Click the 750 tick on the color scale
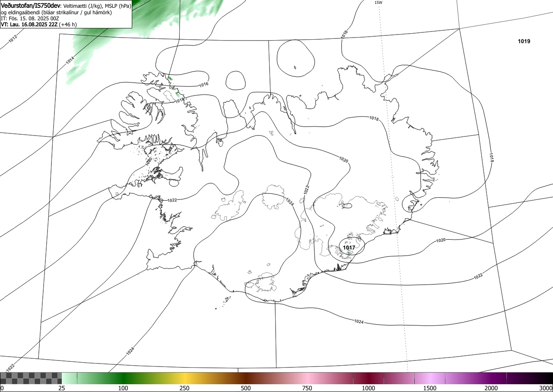This screenshot has width=553, height=392. (307, 388)
